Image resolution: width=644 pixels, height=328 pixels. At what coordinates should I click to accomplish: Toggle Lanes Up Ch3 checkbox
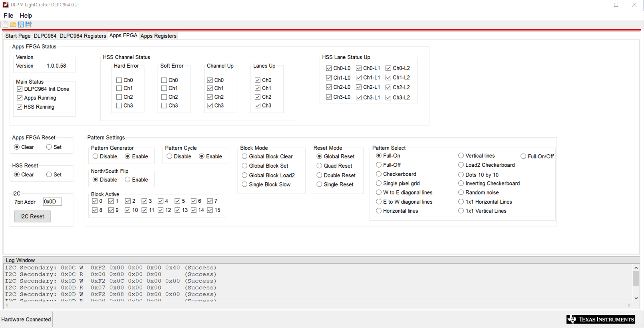click(x=258, y=106)
